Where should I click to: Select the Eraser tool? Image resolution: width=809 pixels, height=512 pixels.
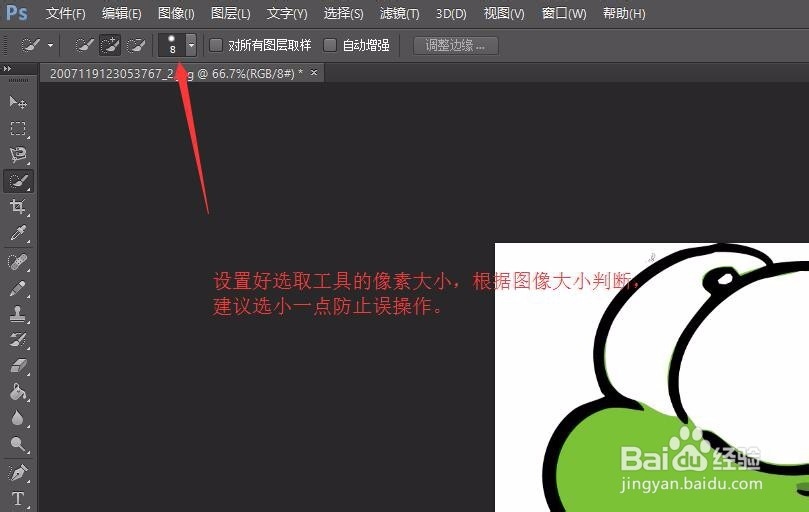[18, 366]
